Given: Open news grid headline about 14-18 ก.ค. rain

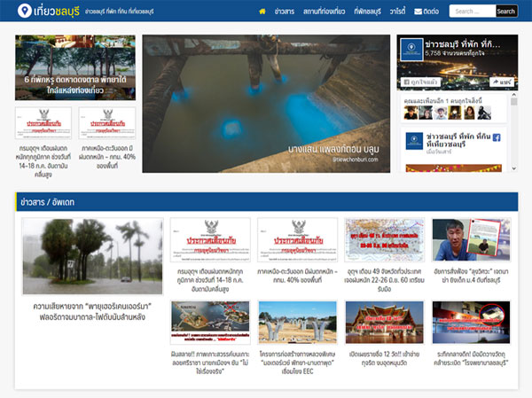Looking at the screenshot, I should point(210,280).
